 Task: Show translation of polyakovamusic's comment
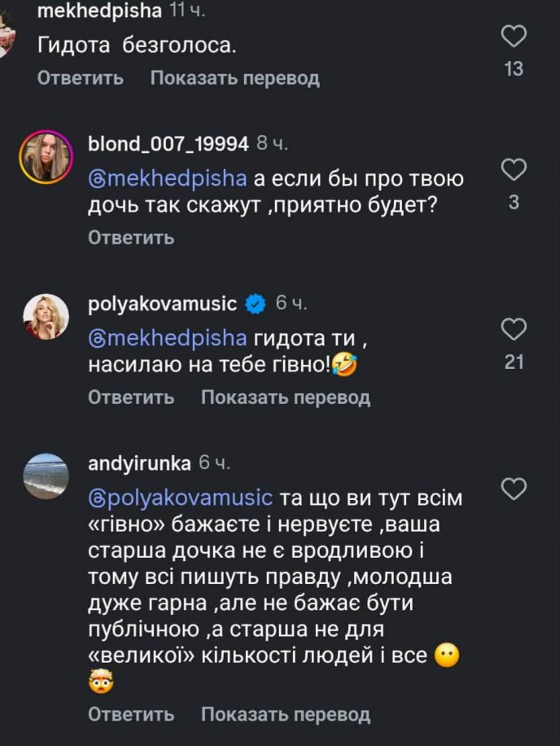(x=285, y=397)
